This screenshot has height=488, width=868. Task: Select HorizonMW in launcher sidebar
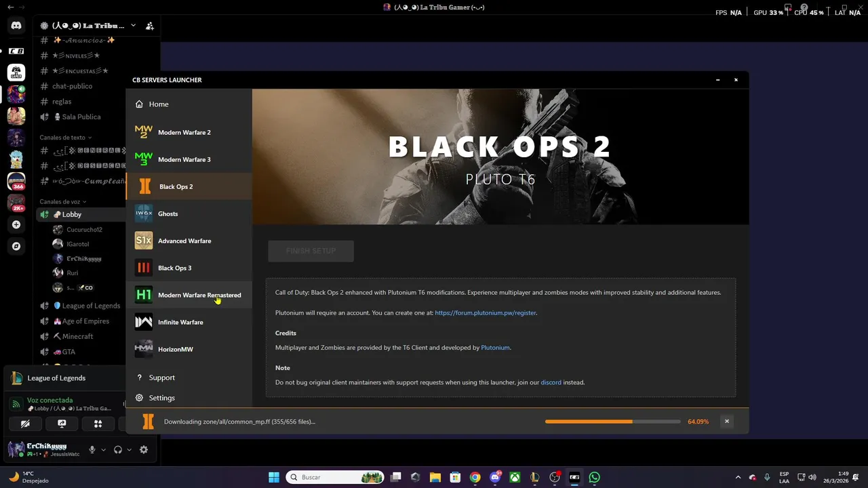tap(189, 349)
